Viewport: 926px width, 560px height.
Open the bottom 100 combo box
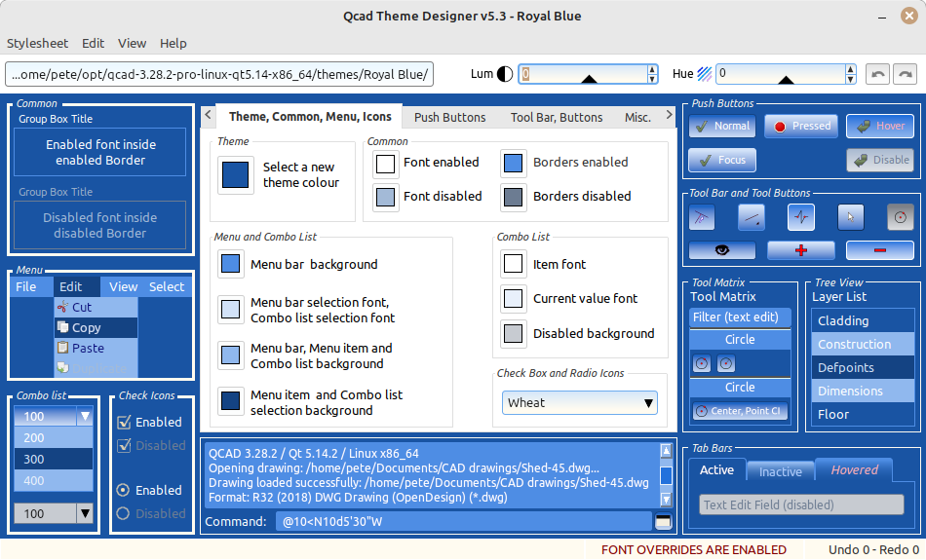[54, 513]
